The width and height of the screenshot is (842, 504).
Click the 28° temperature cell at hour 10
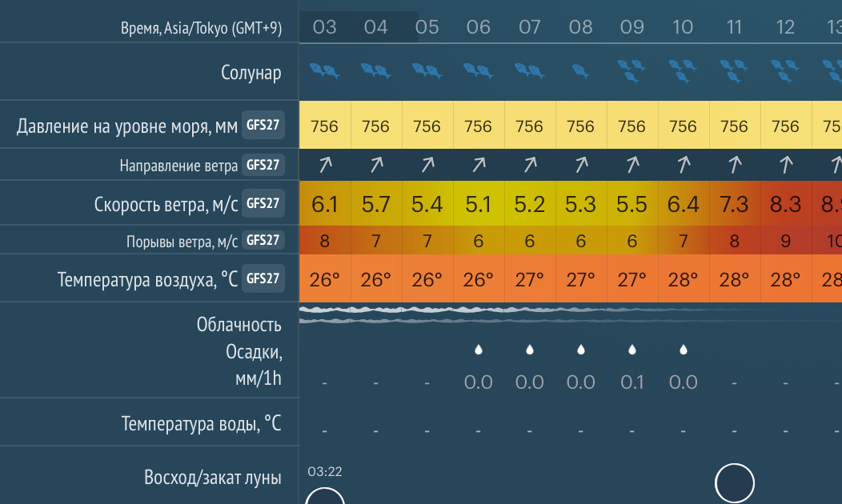pyautogui.click(x=683, y=278)
